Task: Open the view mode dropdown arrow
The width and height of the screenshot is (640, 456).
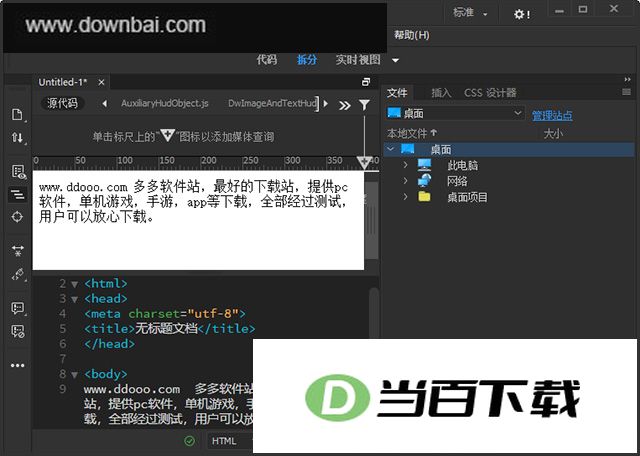Action: 395,60
